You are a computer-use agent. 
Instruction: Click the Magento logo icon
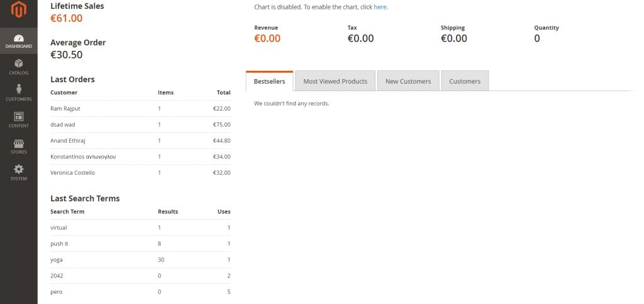coord(18,10)
